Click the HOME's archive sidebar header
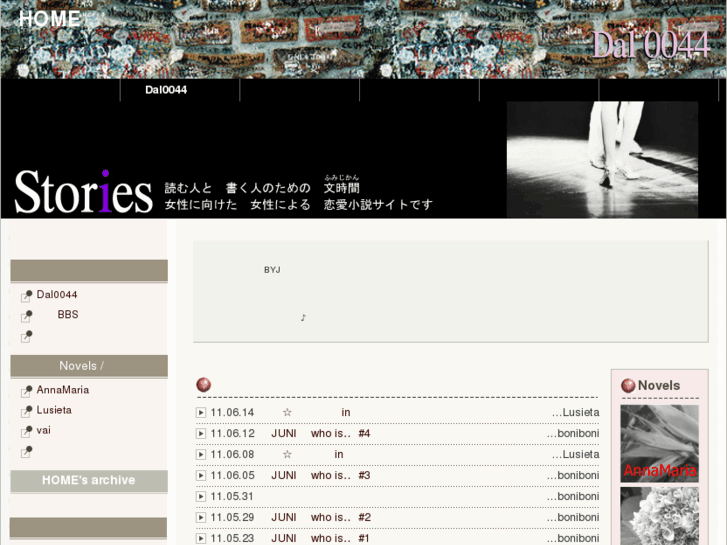Viewport: 727px width, 545px height. point(89,481)
